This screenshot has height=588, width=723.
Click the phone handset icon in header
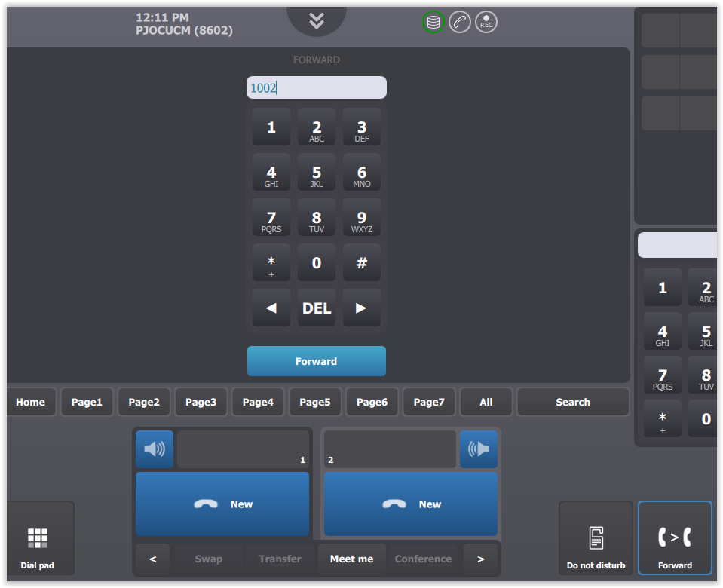(x=460, y=22)
